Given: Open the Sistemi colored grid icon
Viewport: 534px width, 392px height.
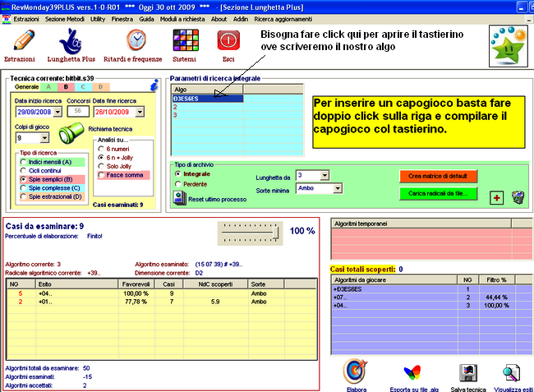Looking at the screenshot, I should (186, 40).
